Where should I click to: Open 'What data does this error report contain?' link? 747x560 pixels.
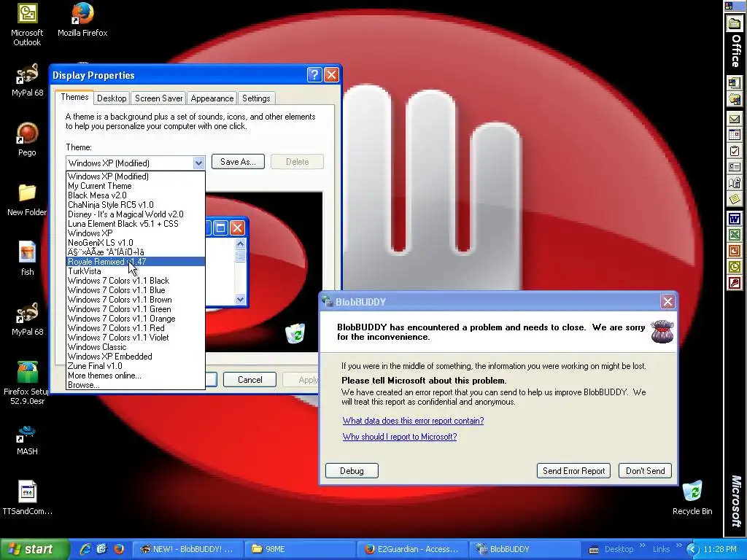413,421
